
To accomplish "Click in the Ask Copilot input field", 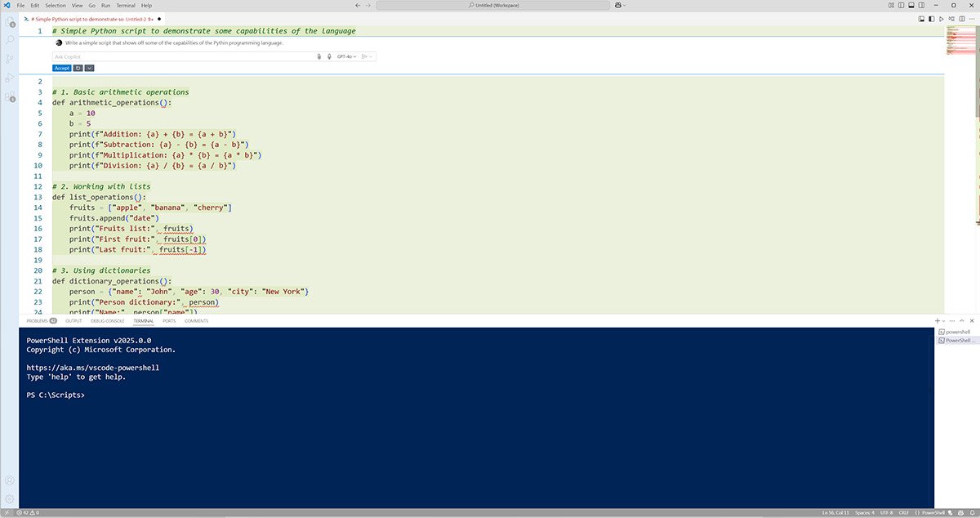I will (180, 56).
